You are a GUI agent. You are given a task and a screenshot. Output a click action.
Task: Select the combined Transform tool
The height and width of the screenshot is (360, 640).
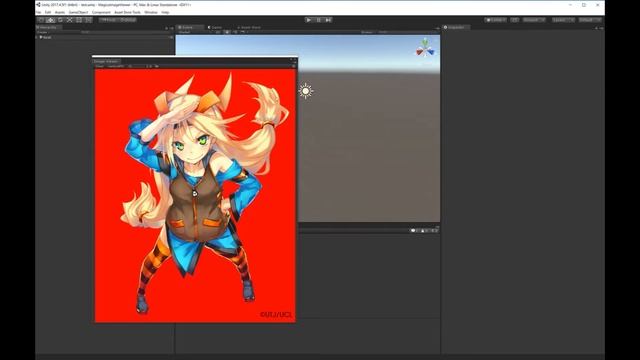tap(88, 20)
